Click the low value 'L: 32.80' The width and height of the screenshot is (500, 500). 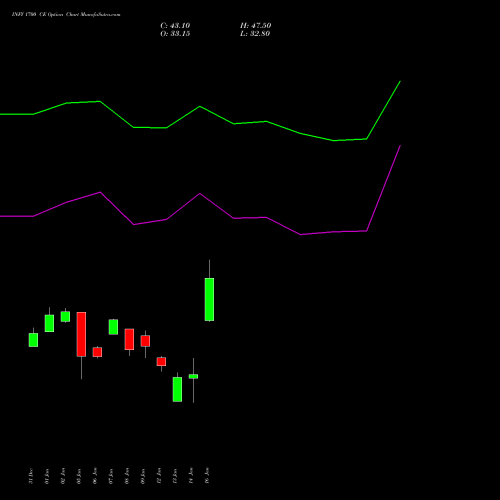(255, 34)
